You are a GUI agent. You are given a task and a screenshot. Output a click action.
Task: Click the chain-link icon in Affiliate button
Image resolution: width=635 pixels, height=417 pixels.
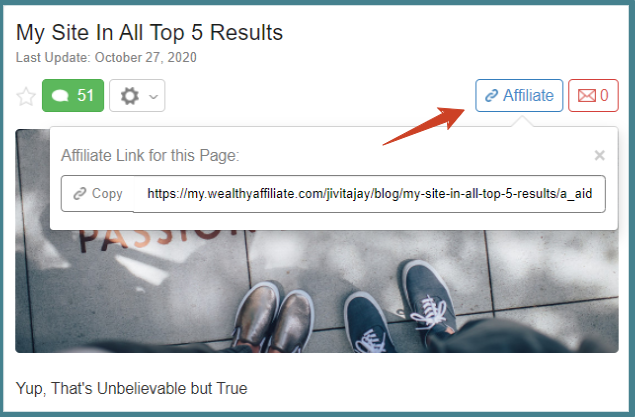(x=491, y=96)
